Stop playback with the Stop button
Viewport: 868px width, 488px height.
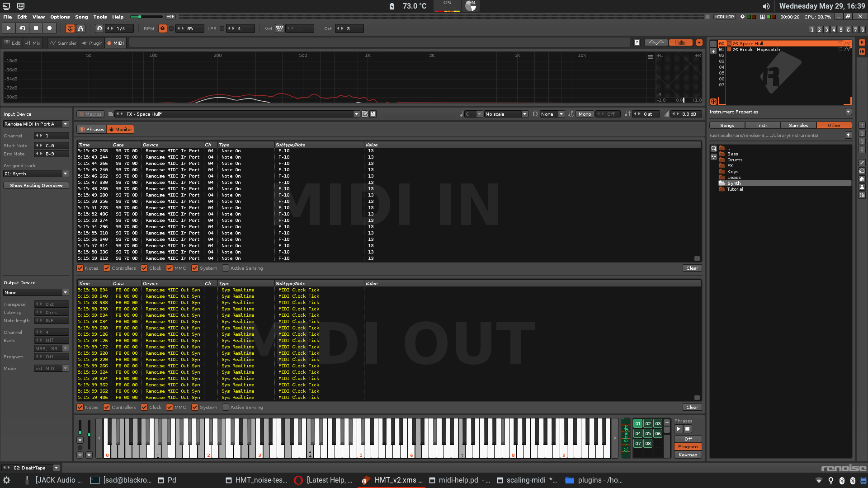click(36, 28)
